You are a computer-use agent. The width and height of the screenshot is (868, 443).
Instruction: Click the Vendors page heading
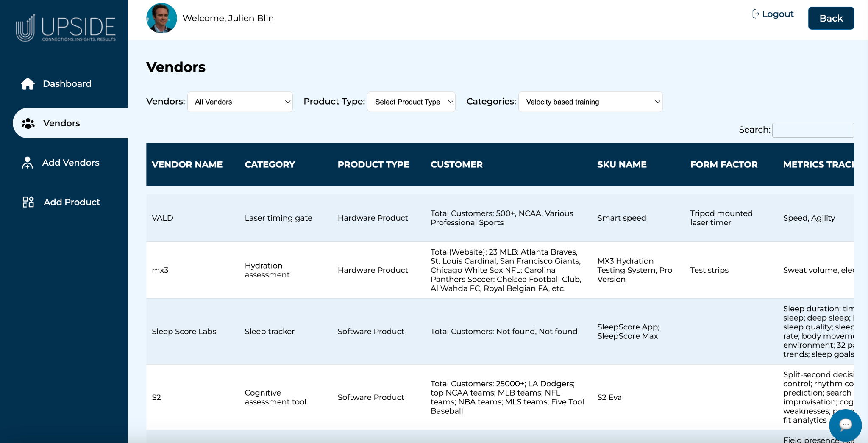click(176, 67)
